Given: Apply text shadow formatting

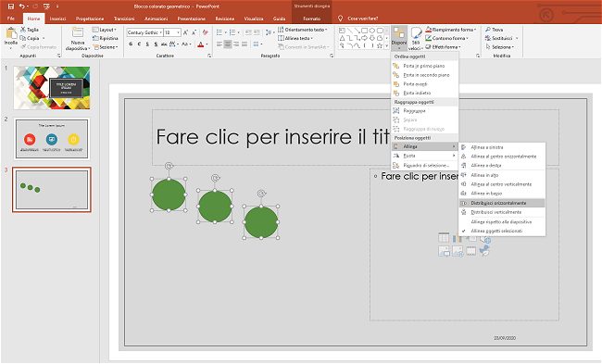Looking at the screenshot, I should tap(156, 44).
